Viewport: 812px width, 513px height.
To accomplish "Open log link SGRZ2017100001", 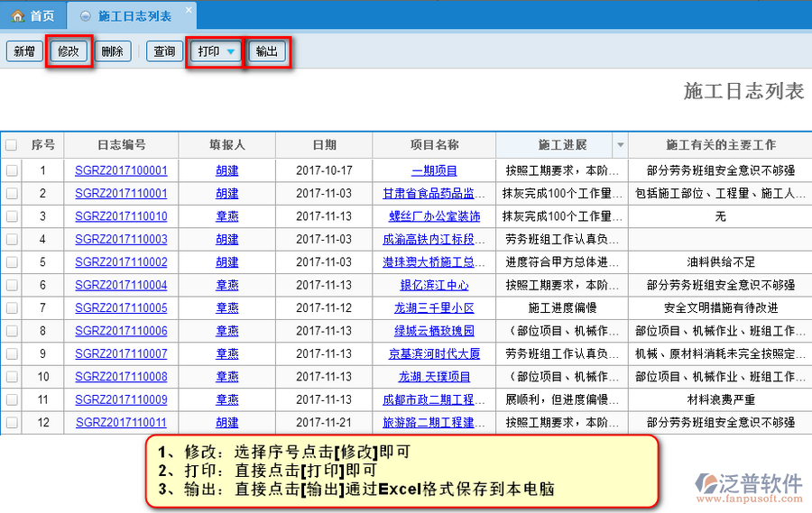I will pyautogui.click(x=121, y=170).
